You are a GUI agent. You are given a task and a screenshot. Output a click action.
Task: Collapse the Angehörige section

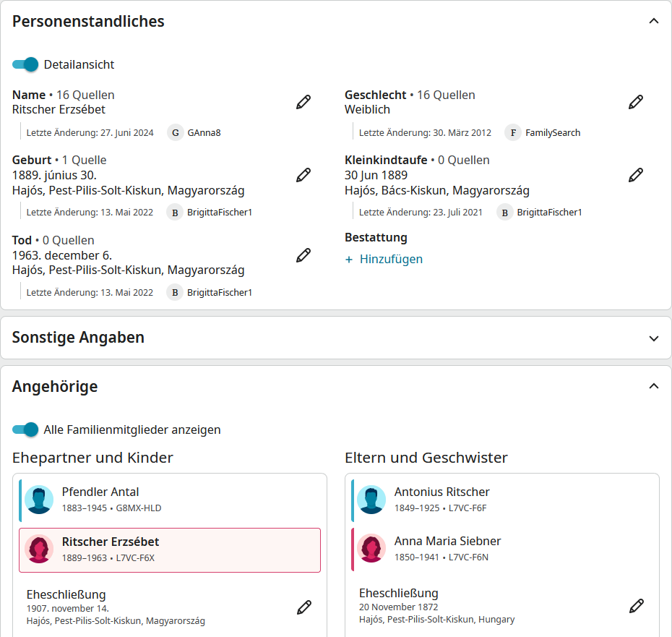pyautogui.click(x=654, y=387)
